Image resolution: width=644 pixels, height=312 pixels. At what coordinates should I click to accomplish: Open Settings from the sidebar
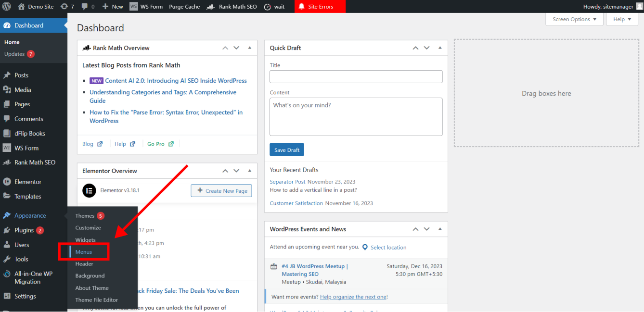pyautogui.click(x=25, y=296)
